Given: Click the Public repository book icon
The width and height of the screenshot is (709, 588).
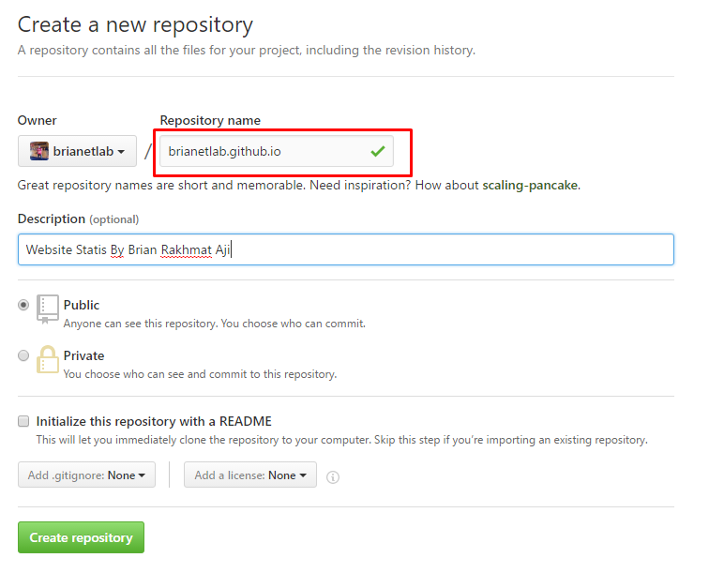Looking at the screenshot, I should [48, 309].
